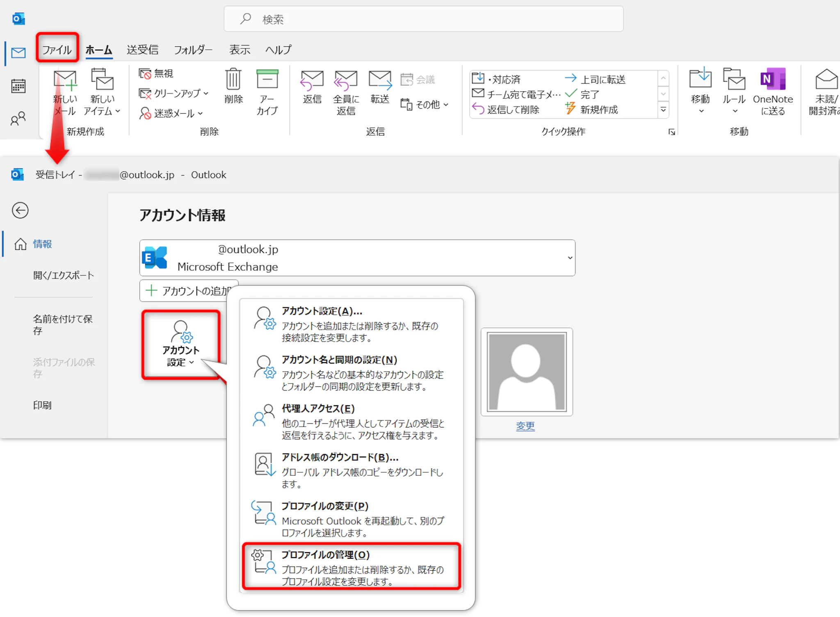Click the Reply mail icon

point(312,80)
